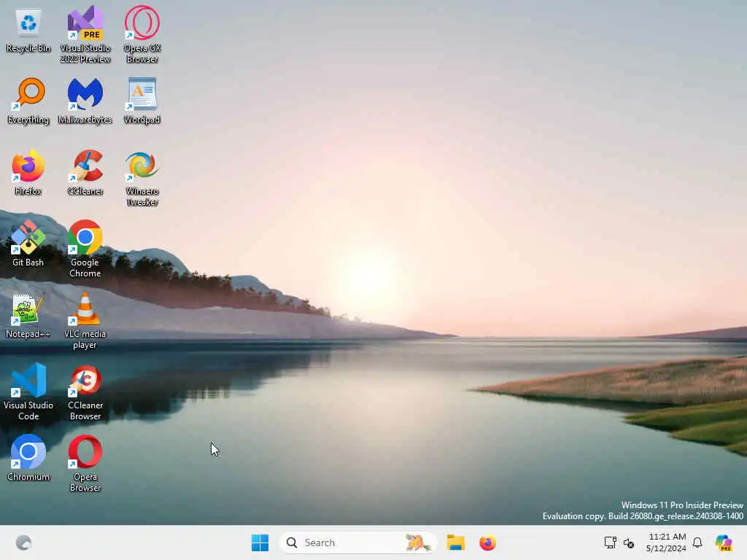This screenshot has width=747, height=560.
Task: Select the Chromium desktop shortcut
Action: [x=28, y=458]
